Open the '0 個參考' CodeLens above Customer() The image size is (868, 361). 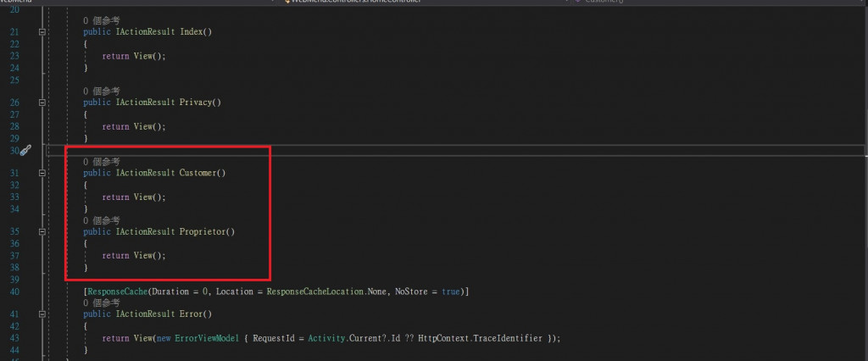point(102,162)
